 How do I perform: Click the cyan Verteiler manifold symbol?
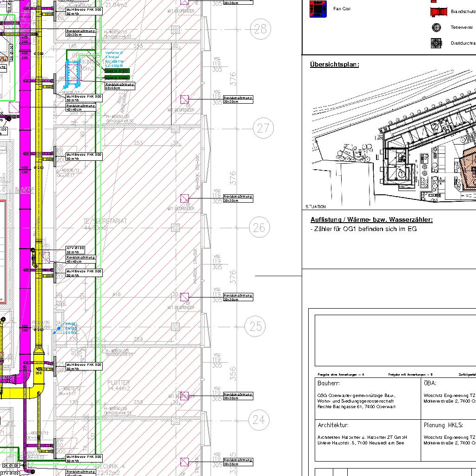point(73,74)
